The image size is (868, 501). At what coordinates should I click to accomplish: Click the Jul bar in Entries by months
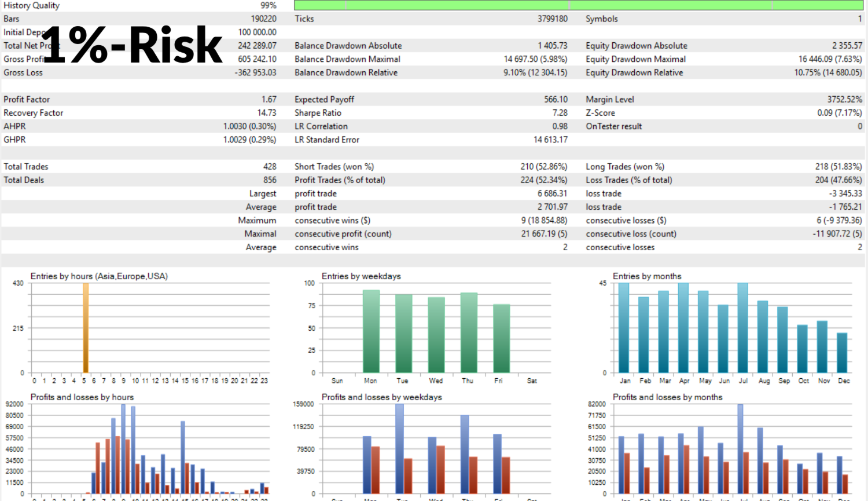point(743,328)
